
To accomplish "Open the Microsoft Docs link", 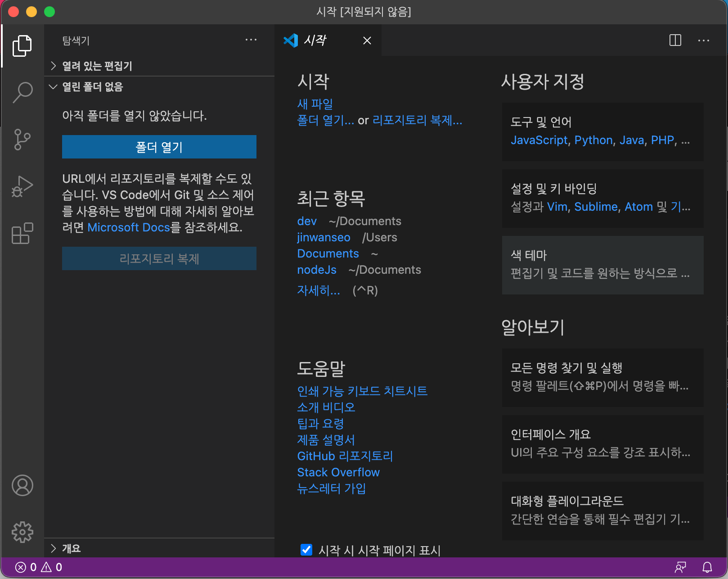I will click(x=129, y=227).
